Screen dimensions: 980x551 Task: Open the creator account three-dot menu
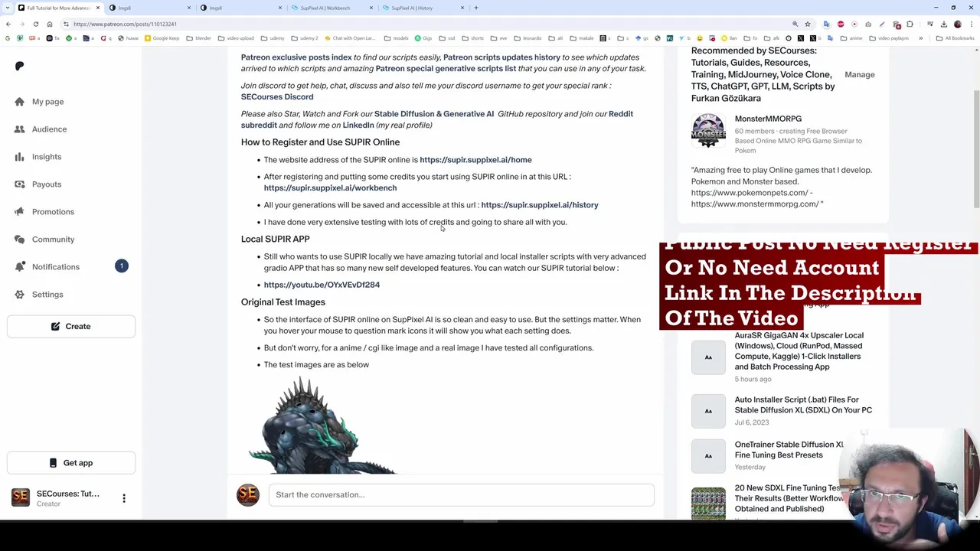(124, 498)
